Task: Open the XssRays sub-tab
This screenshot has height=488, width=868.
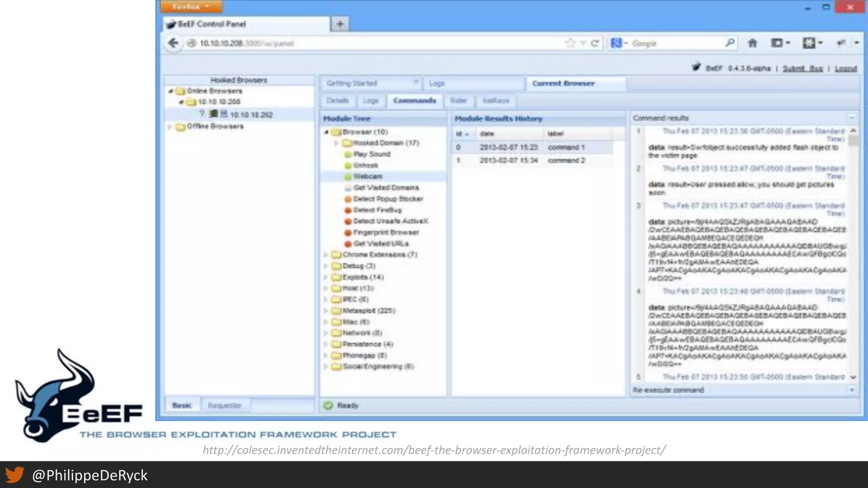Action: [x=495, y=100]
